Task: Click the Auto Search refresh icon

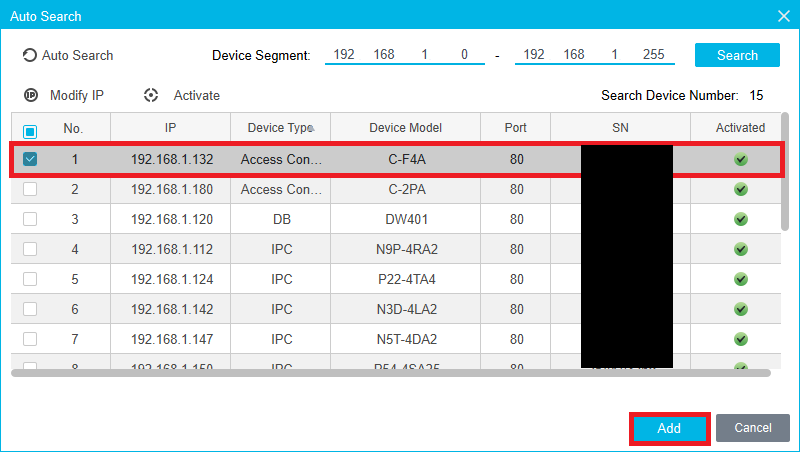Action: point(30,55)
